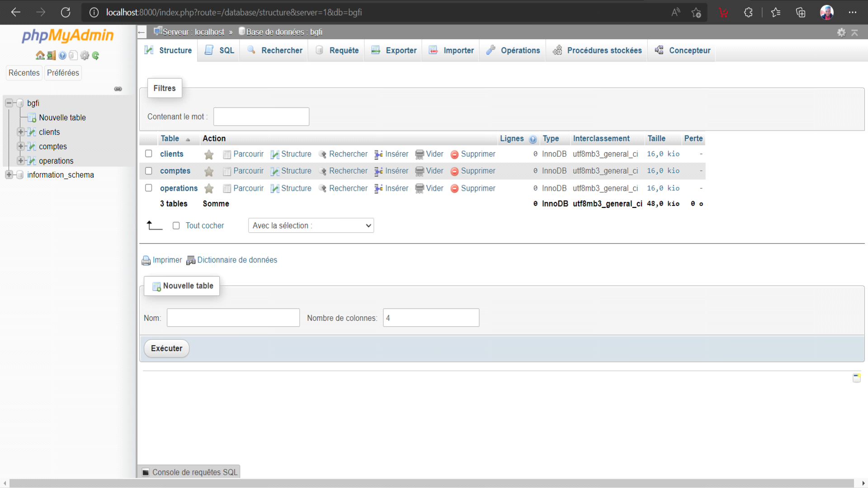Open the navigation settings gear icon
Image resolution: width=868 pixels, height=488 pixels.
85,56
